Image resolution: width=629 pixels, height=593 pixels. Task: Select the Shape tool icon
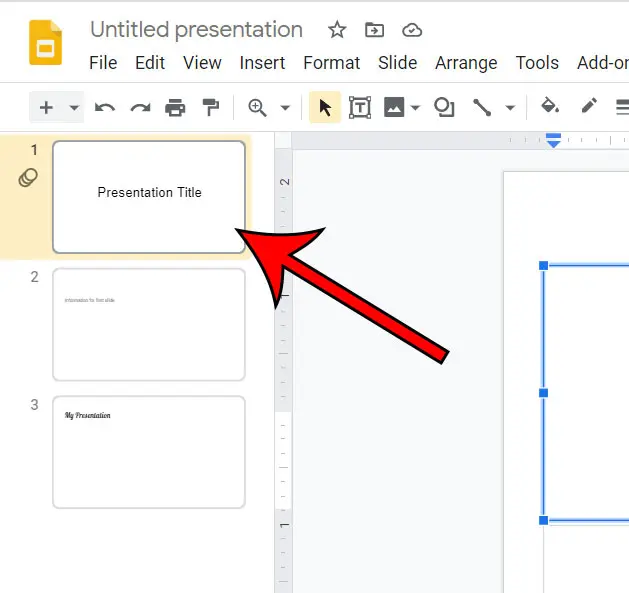[444, 107]
